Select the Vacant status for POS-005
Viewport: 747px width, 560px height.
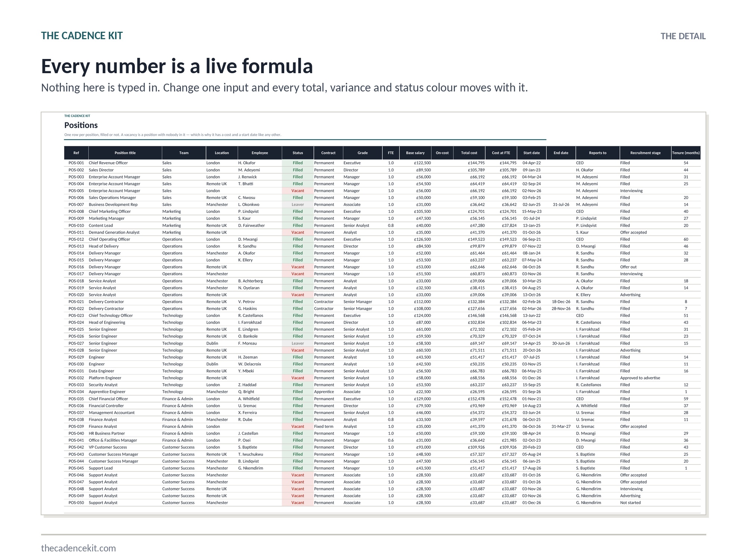298,191
